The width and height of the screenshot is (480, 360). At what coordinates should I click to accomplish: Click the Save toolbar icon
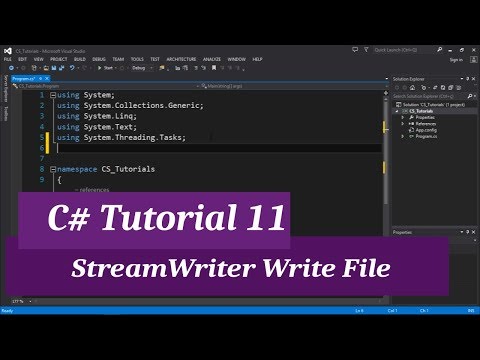click(x=54, y=68)
